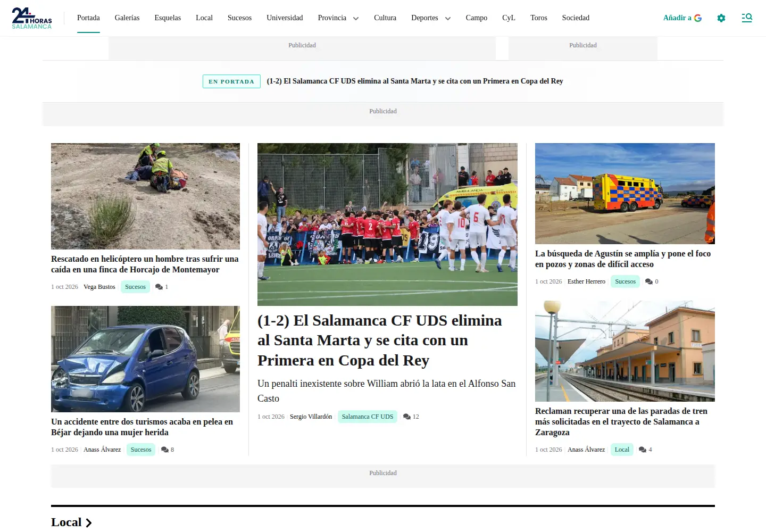Open comments icon on Zaragoza train article

coord(643,450)
